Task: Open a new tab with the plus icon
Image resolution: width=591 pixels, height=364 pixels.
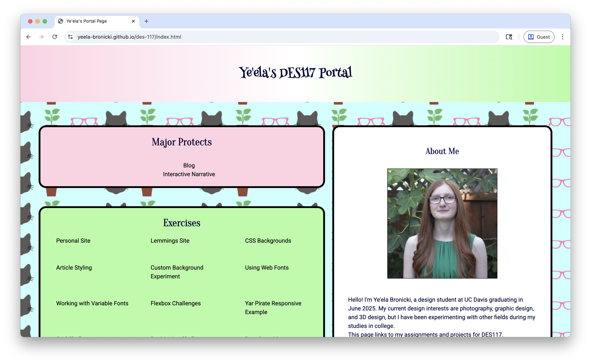Action: tap(146, 21)
